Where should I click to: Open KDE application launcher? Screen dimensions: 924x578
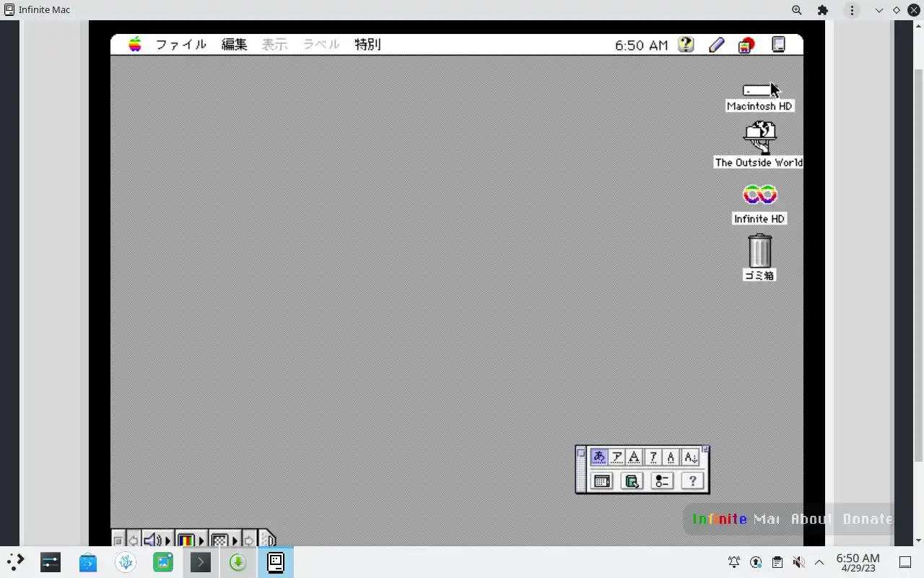(x=15, y=561)
